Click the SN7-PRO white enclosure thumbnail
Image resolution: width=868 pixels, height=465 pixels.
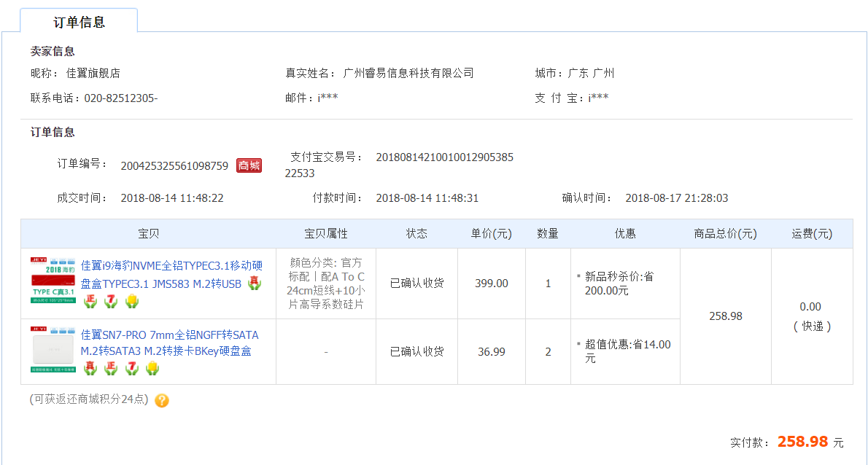pos(53,349)
